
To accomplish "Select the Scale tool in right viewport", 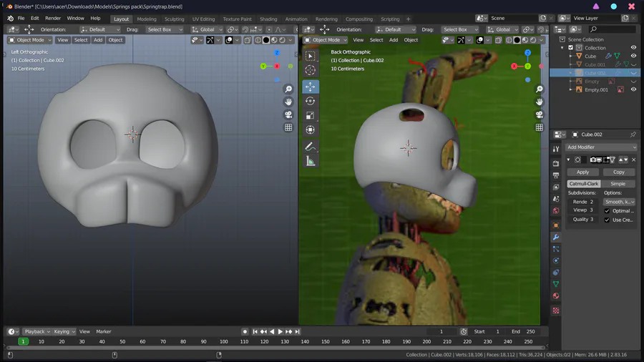I will [310, 115].
